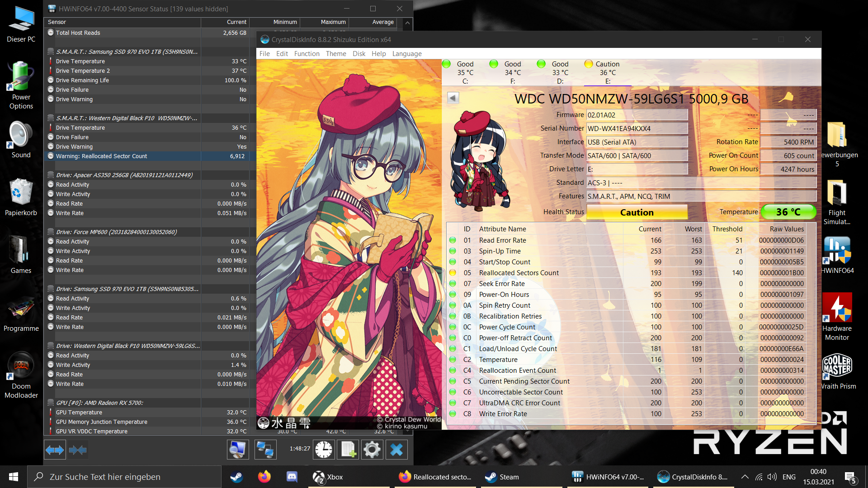Select the Good 33 °C D: disk

point(560,72)
